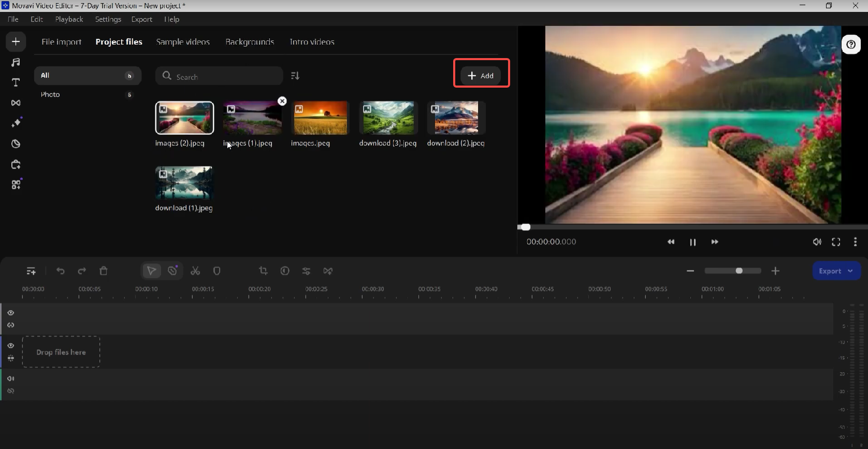Toggle main video track lock icon

click(x=11, y=358)
